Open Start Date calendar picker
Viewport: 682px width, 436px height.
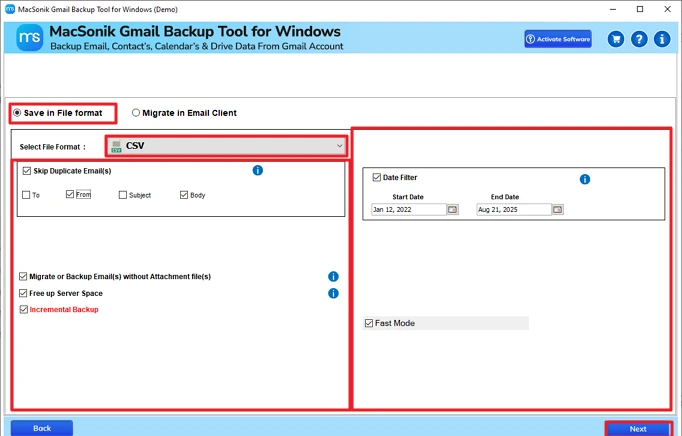tap(453, 210)
